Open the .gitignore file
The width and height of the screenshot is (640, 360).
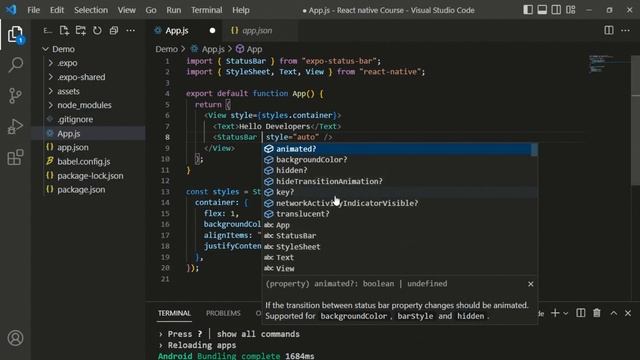pos(89,119)
